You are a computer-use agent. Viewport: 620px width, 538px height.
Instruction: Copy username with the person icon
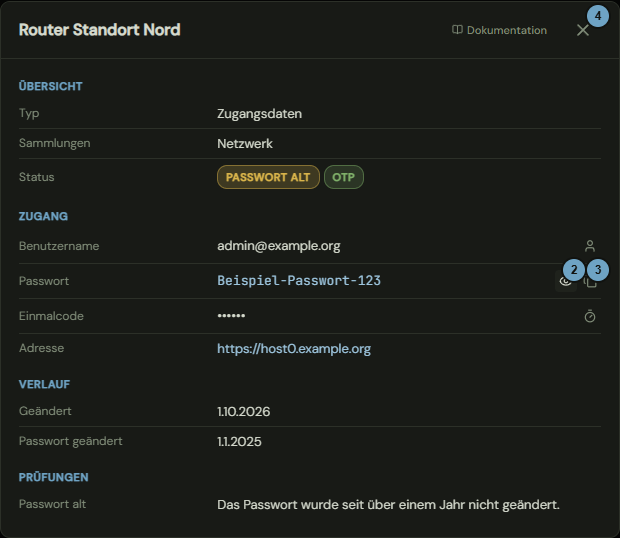coord(590,246)
